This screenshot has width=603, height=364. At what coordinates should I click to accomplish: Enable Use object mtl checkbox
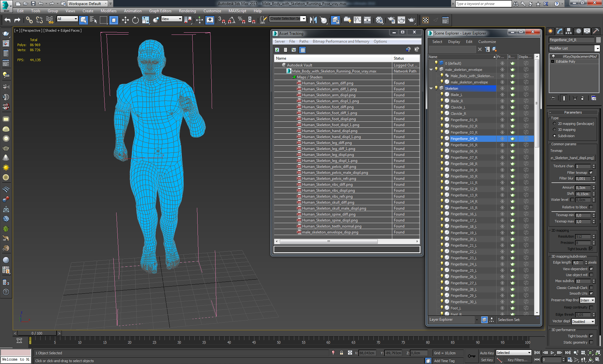591,275
